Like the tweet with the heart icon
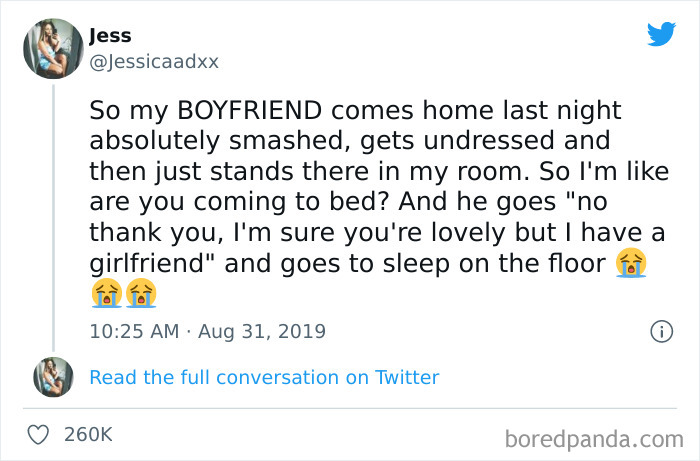This screenshot has height=461, width=700. click(x=40, y=435)
